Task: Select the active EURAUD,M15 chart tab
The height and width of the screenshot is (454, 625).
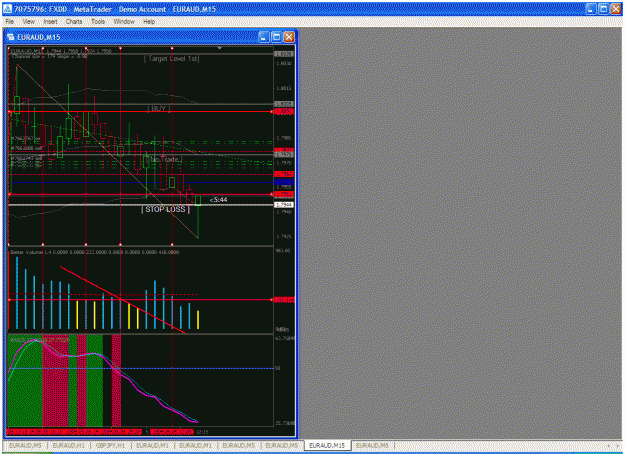Action: (x=327, y=445)
